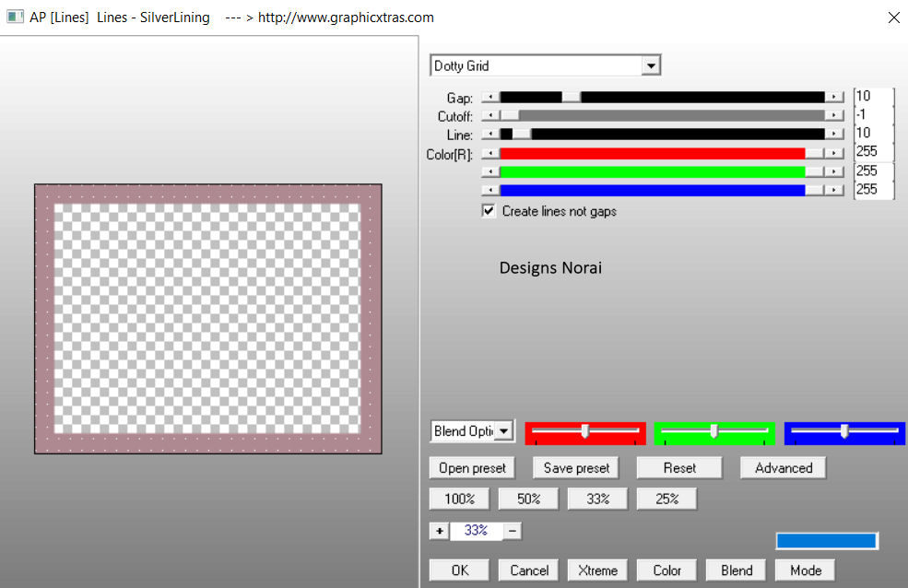Screen dimensions: 908x588
Task: Adjust the blue blend slider handle
Action: coord(844,431)
